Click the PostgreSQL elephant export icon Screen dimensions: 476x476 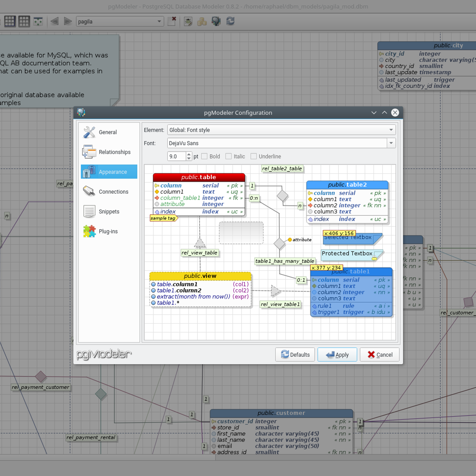coord(216,21)
